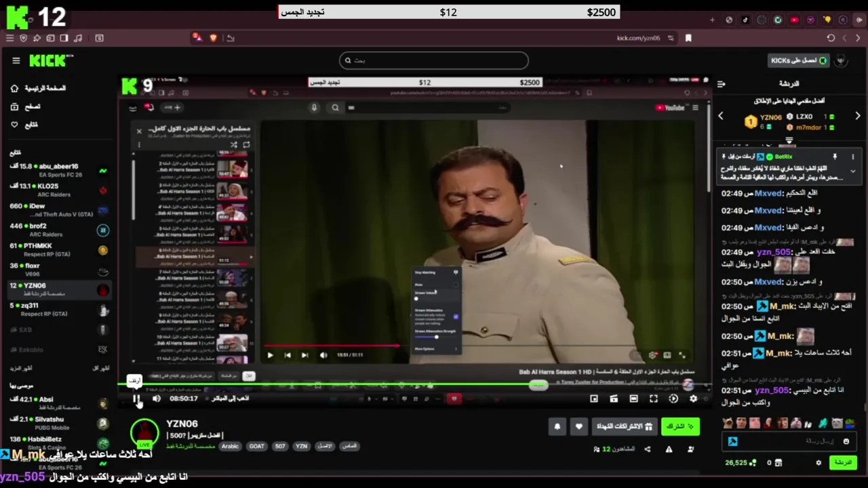The height and width of the screenshot is (488, 868).
Task: Bookmark the kick.com/yzn06 page
Action: 688,38
